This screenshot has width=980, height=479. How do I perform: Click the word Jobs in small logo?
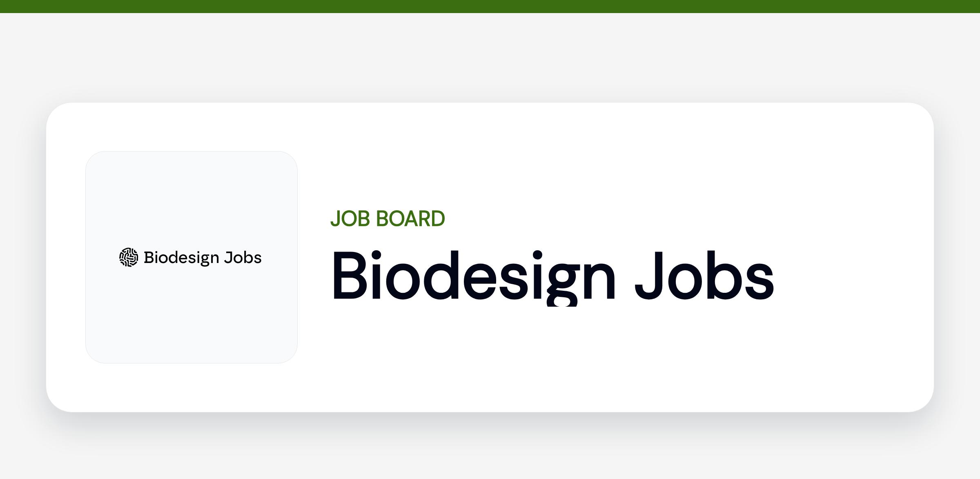pyautogui.click(x=243, y=257)
